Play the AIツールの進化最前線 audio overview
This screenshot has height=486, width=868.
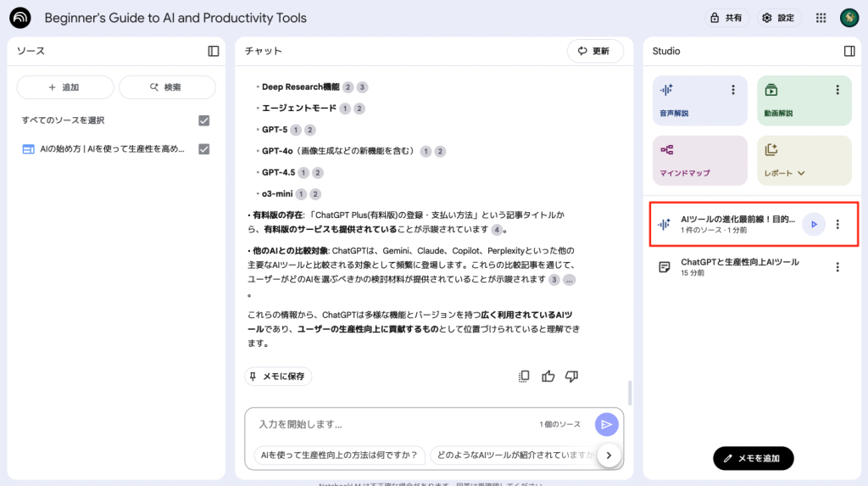[x=813, y=224]
